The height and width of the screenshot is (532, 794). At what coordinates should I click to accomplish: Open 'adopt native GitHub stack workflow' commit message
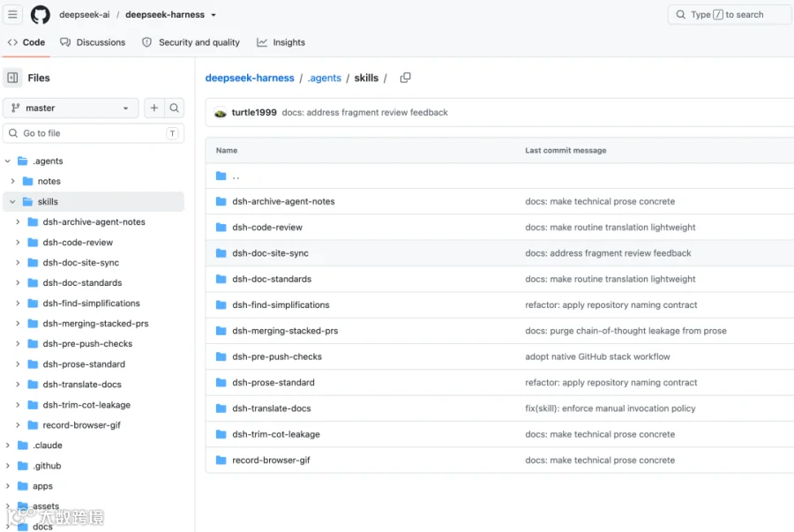597,356
